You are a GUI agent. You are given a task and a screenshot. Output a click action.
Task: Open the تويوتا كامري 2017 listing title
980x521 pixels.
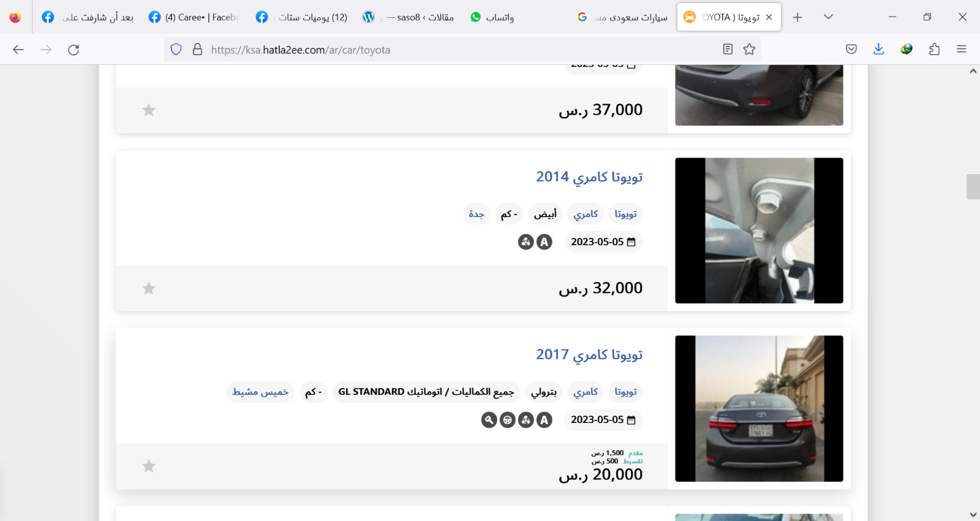point(589,355)
